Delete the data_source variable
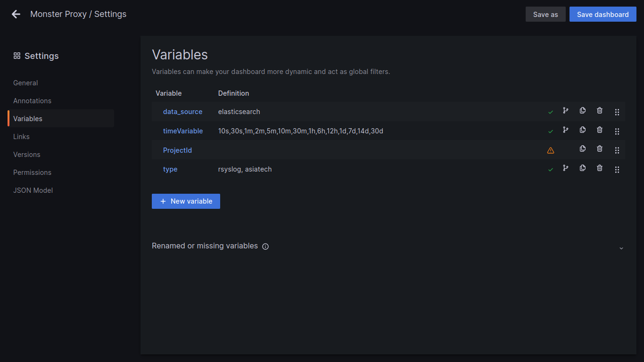The image size is (644, 362). click(600, 111)
